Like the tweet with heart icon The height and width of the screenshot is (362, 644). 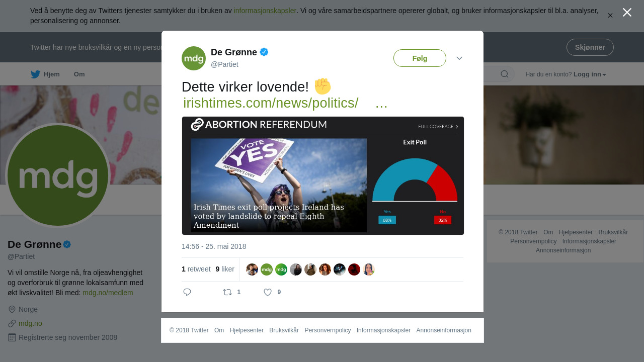tap(268, 292)
